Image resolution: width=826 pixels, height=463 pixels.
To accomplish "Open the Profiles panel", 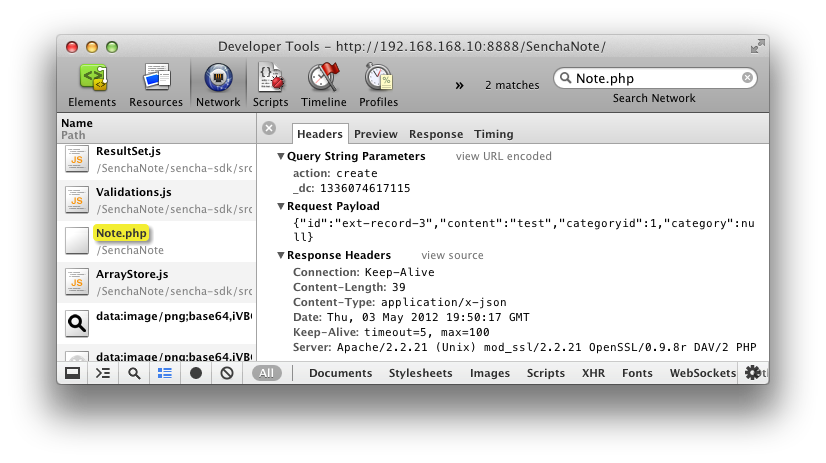I will [378, 84].
